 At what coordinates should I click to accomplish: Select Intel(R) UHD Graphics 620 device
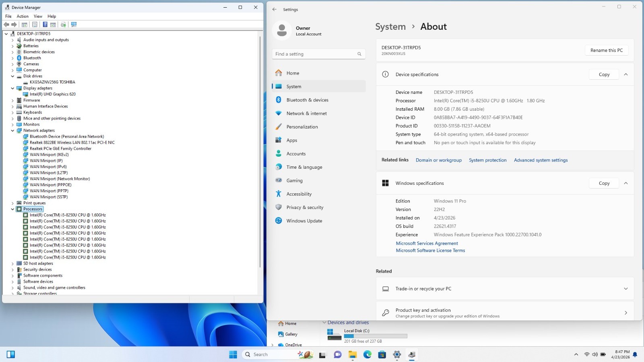pyautogui.click(x=52, y=94)
